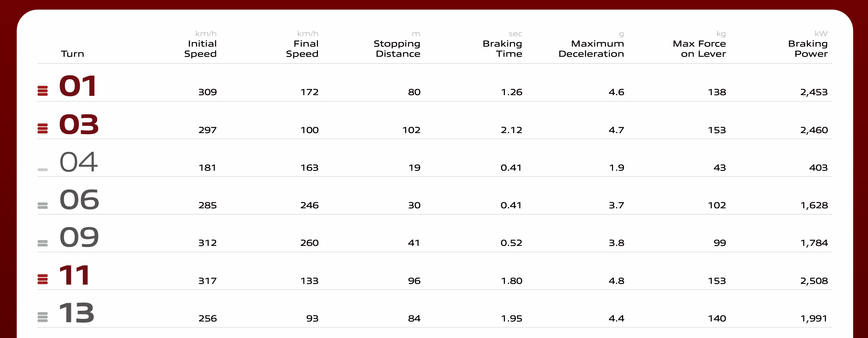Screen dimensions: 868x338
Task: Click the 1.95 braking time value
Action: [x=512, y=318]
